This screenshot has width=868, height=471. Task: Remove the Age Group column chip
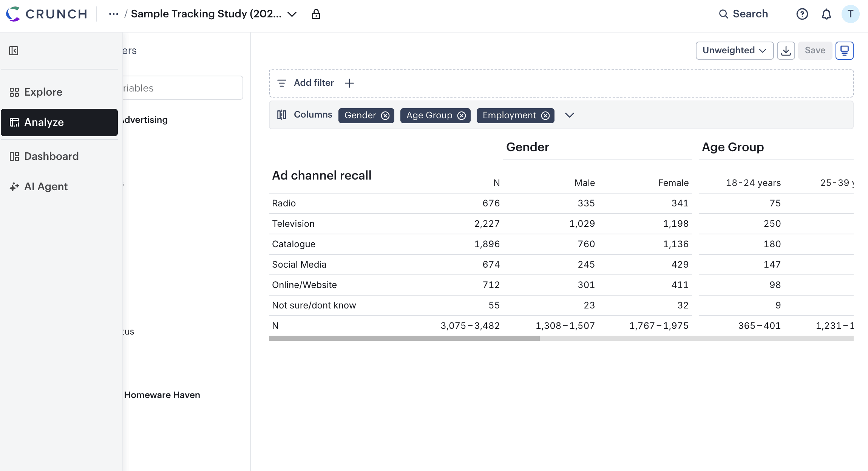(462, 116)
